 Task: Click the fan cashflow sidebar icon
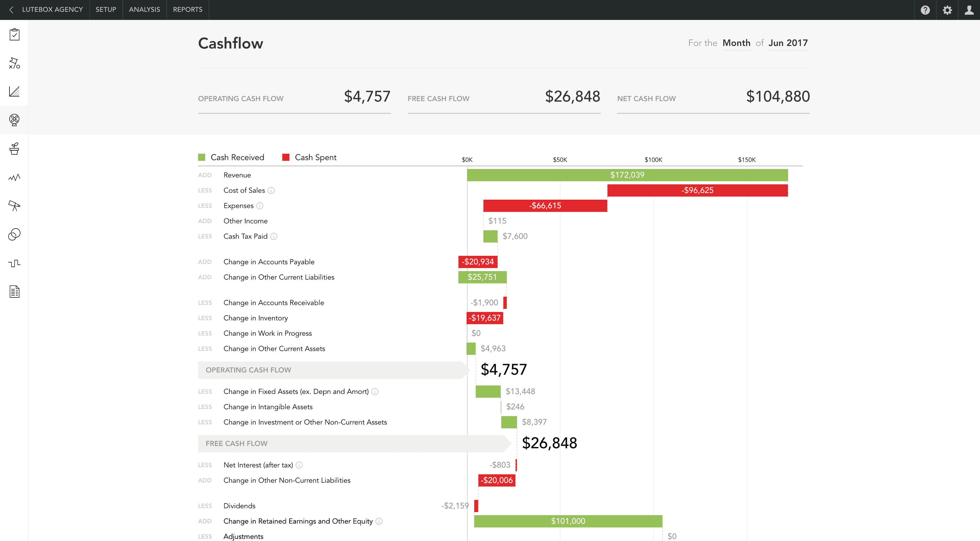(14, 120)
